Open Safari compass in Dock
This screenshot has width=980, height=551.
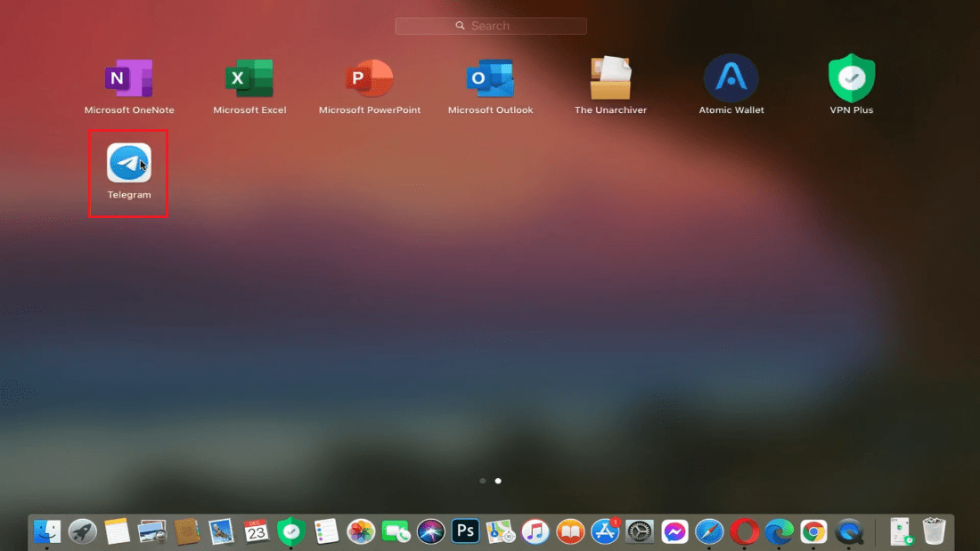coord(709,531)
